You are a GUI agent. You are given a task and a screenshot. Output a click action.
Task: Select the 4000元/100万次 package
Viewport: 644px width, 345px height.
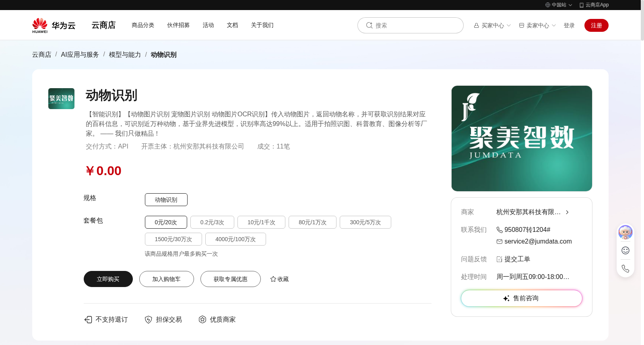pos(235,239)
